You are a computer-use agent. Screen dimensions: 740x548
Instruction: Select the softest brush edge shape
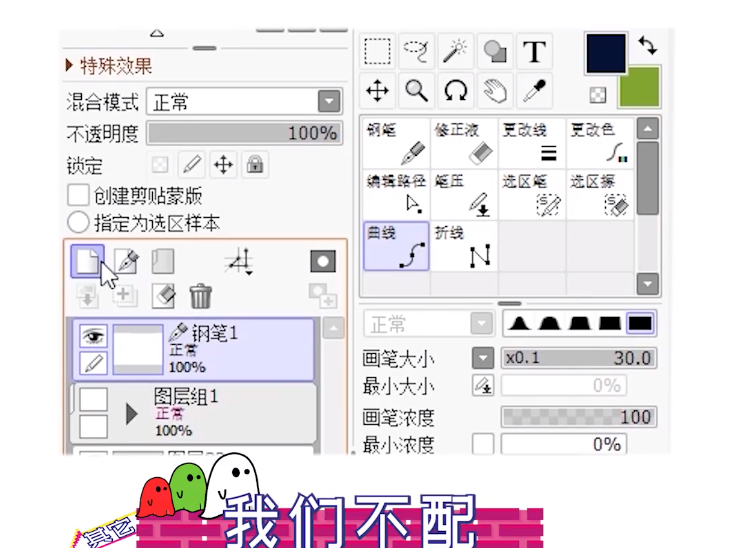519,323
